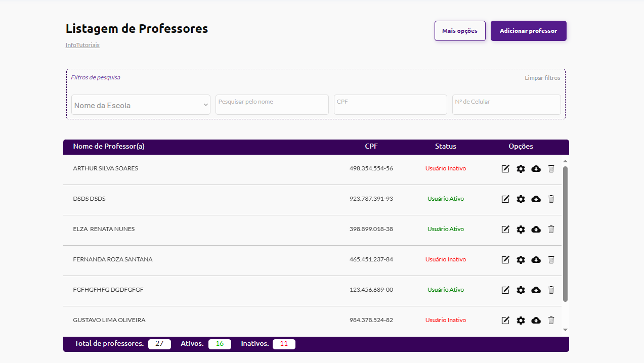The width and height of the screenshot is (644, 363).
Task: Open the Nome da Escola dropdown
Action: (x=141, y=105)
